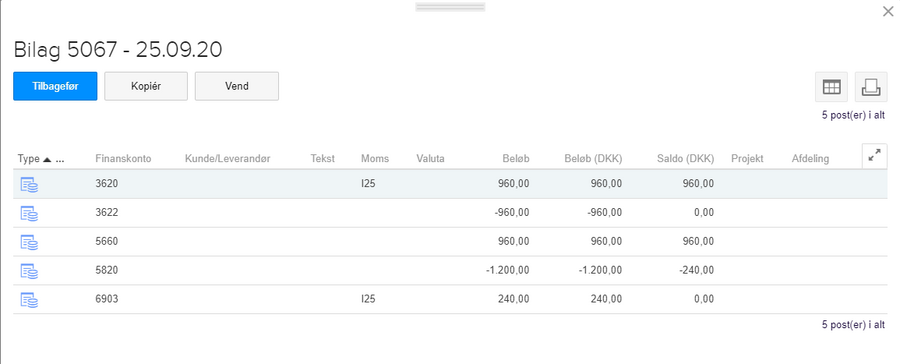The width and height of the screenshot is (900, 364).
Task: Click the blue Tilbagefør button
Action: point(55,86)
